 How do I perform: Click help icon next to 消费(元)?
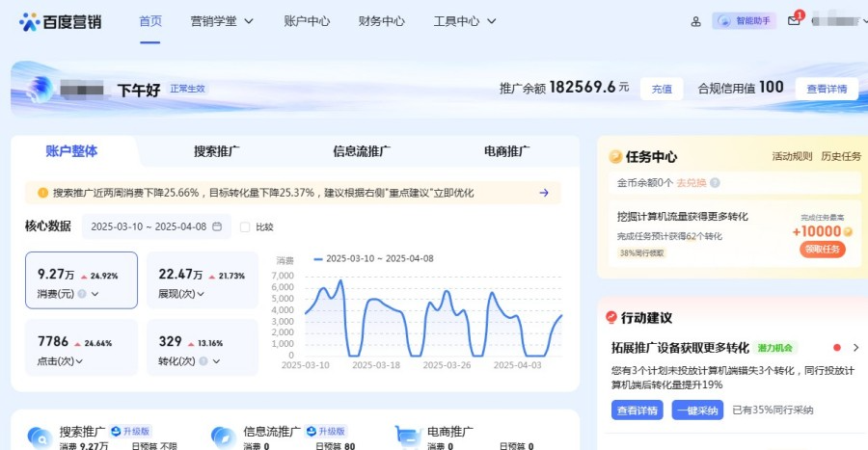click(82, 295)
